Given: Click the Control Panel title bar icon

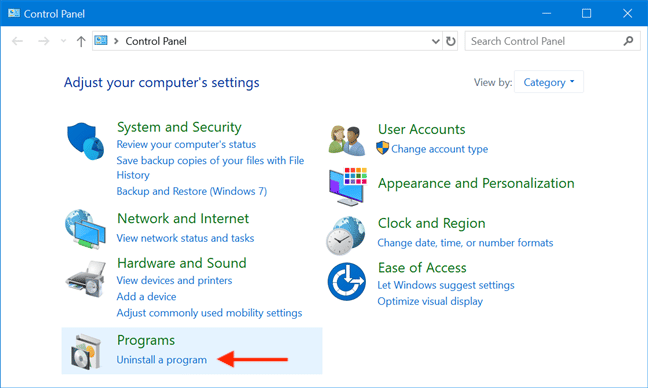Looking at the screenshot, I should pyautogui.click(x=14, y=13).
